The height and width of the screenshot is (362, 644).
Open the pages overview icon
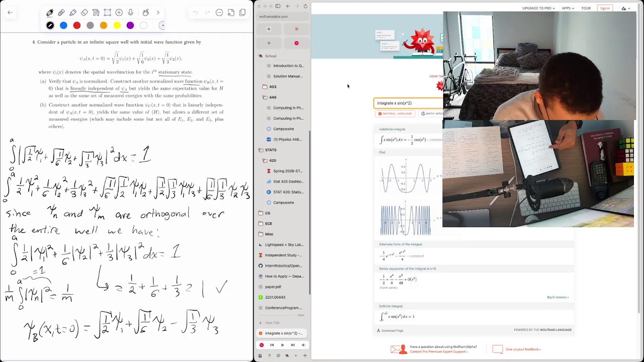coord(243,13)
